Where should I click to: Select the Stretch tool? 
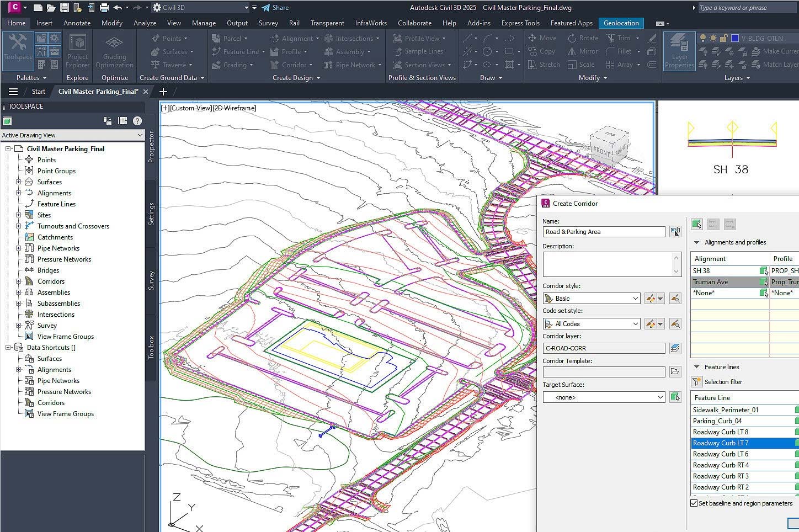click(x=544, y=65)
